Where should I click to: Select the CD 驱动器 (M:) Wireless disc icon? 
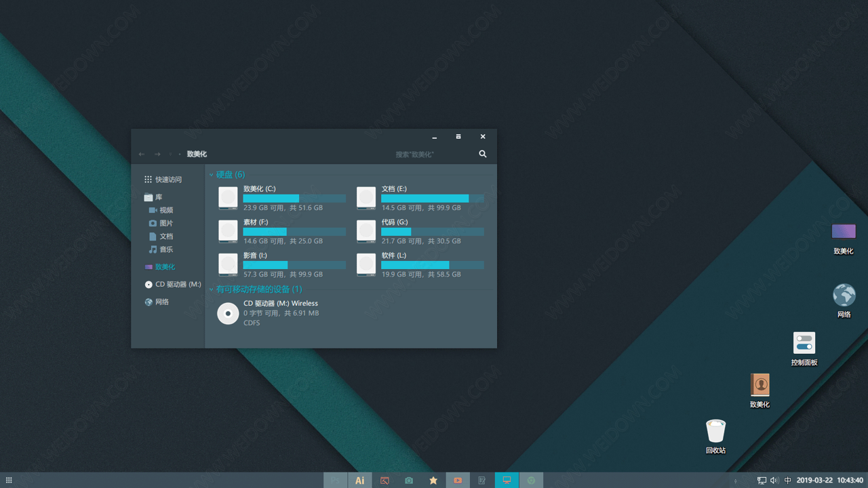point(228,314)
